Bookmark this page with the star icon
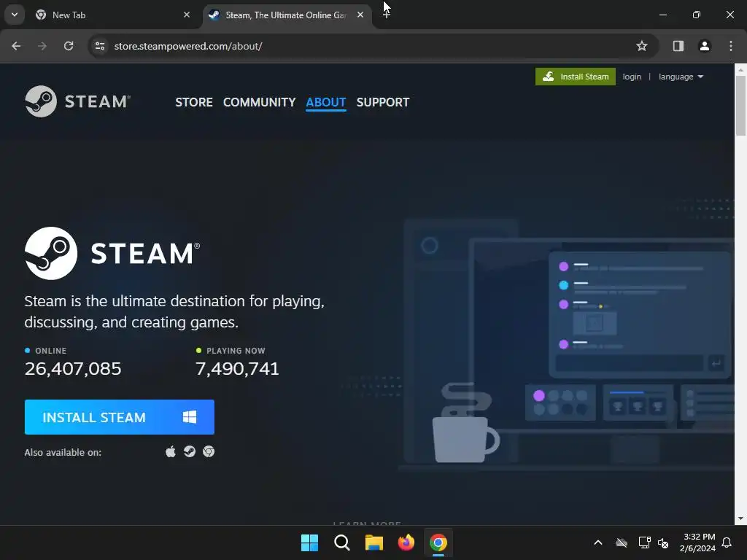The width and height of the screenshot is (747, 560). pyautogui.click(x=642, y=46)
